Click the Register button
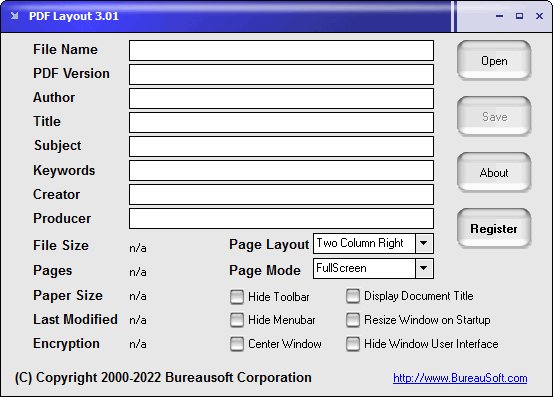553x397 pixels. click(494, 228)
